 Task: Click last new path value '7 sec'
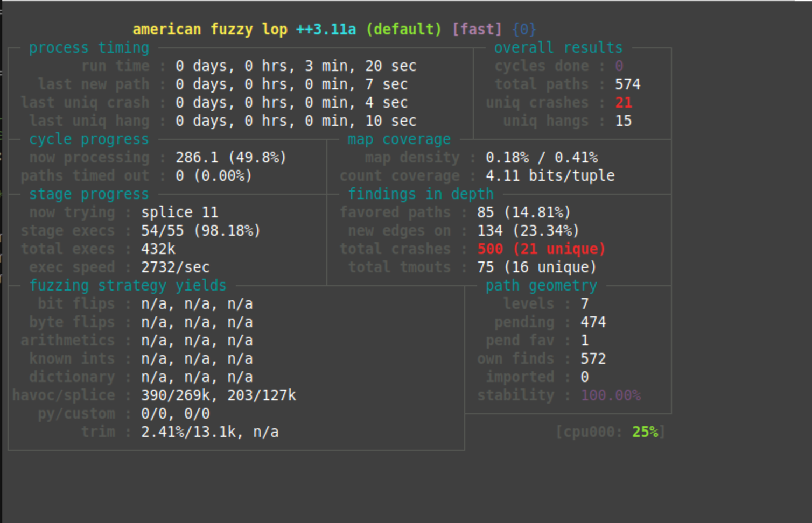[x=387, y=84]
